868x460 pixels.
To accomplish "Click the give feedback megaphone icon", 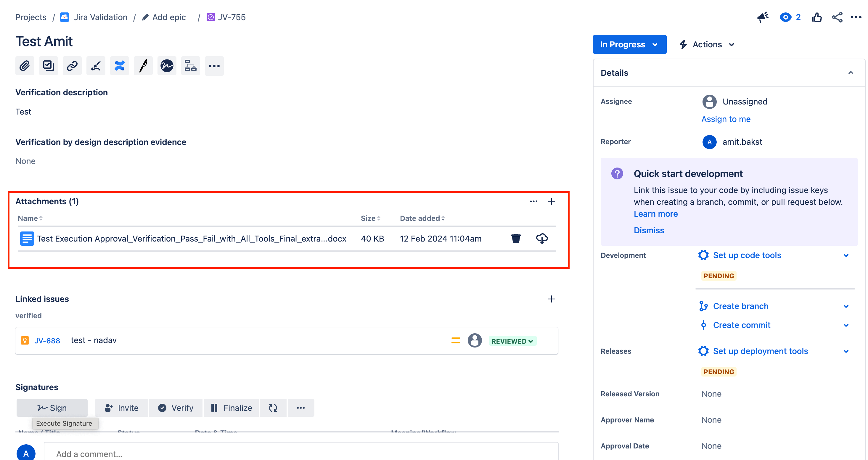I will pyautogui.click(x=762, y=17).
